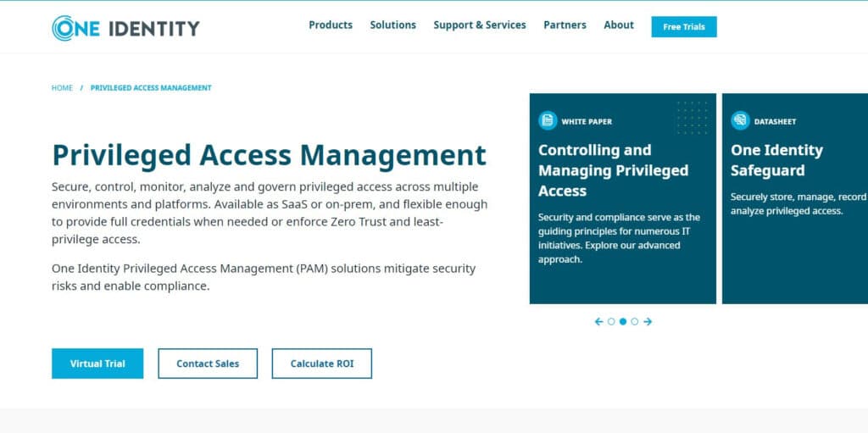The image size is (868, 433).
Task: Select the second carousel dot
Action: click(623, 322)
